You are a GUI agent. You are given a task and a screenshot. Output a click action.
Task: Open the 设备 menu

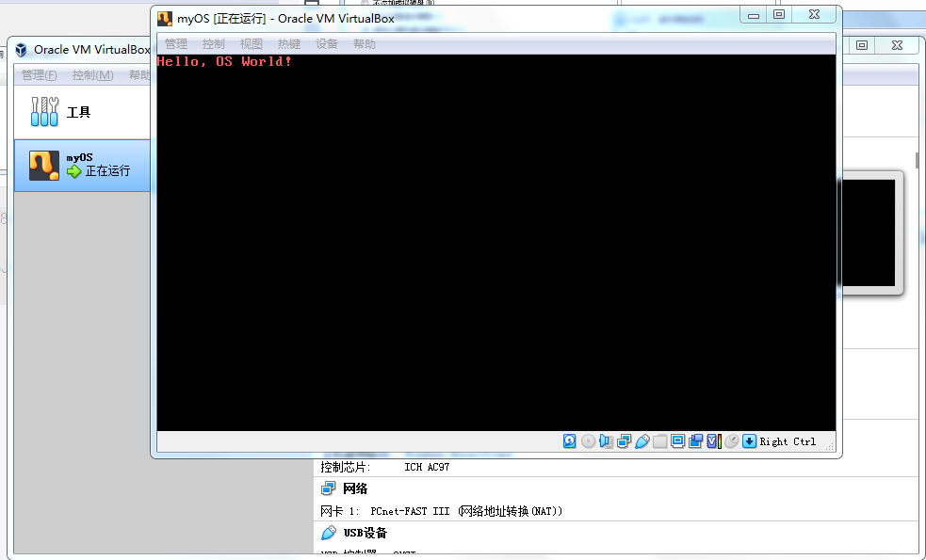tap(326, 43)
